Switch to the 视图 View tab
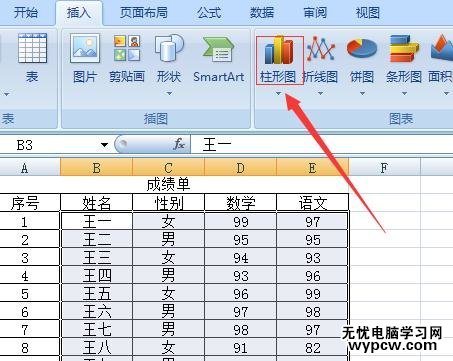The image size is (453, 361). pos(368,13)
